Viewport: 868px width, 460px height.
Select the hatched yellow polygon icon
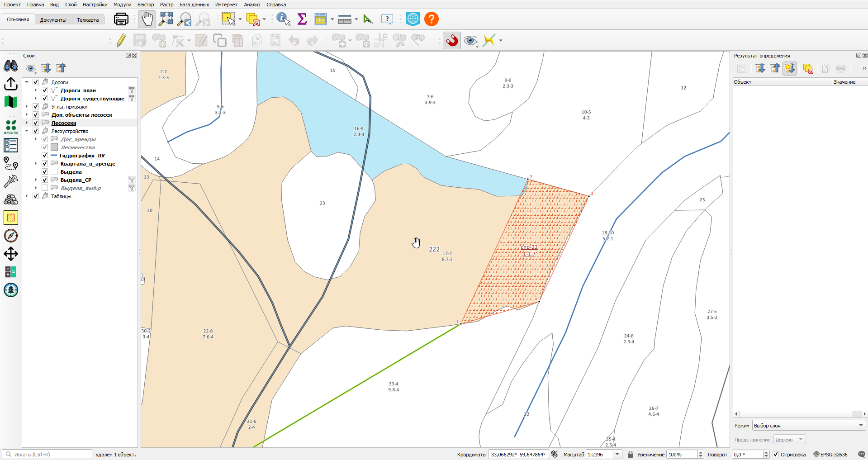(x=11, y=218)
